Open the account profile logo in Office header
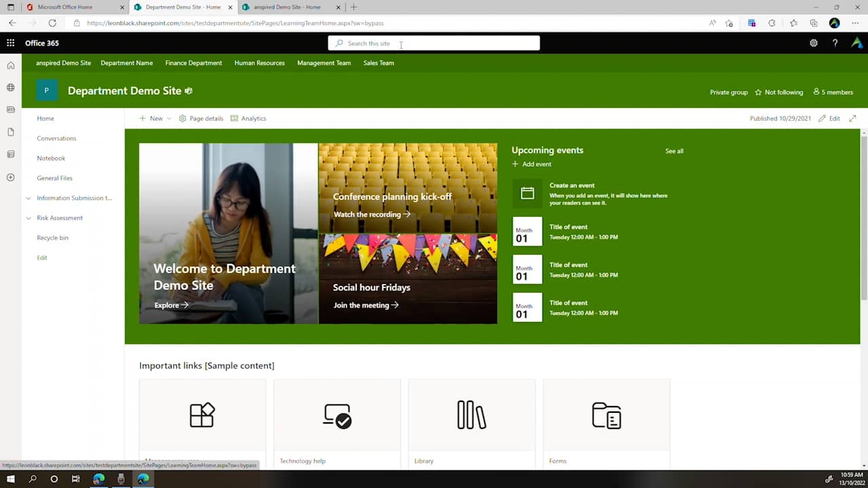The image size is (868, 488). [857, 43]
